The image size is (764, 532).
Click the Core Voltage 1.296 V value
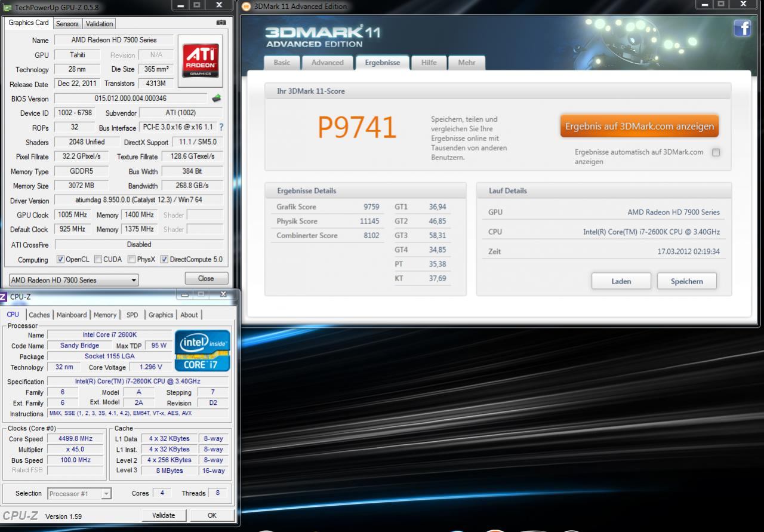150,367
